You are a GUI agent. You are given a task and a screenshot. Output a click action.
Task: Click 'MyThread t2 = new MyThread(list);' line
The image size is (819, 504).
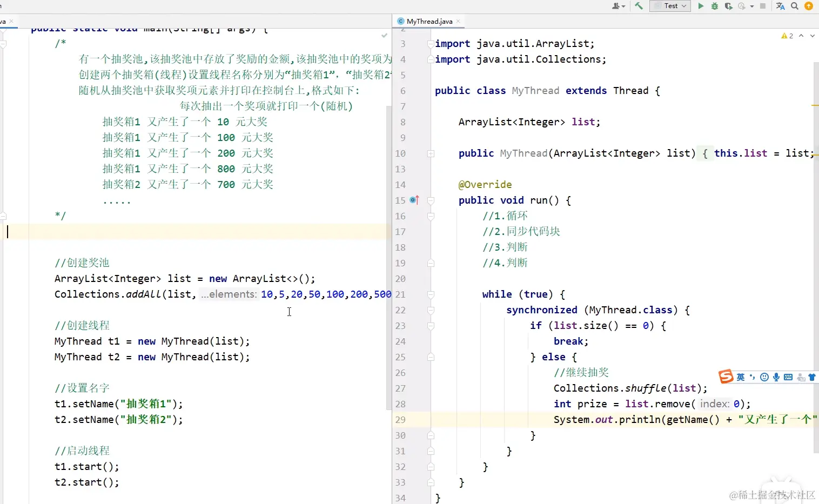tap(152, 357)
